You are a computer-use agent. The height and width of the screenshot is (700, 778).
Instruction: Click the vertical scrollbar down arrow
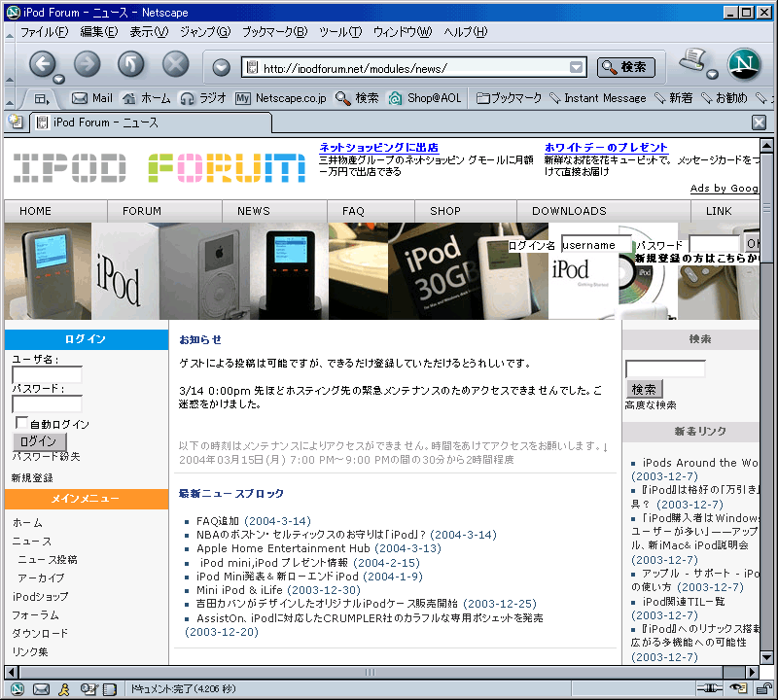point(766,658)
